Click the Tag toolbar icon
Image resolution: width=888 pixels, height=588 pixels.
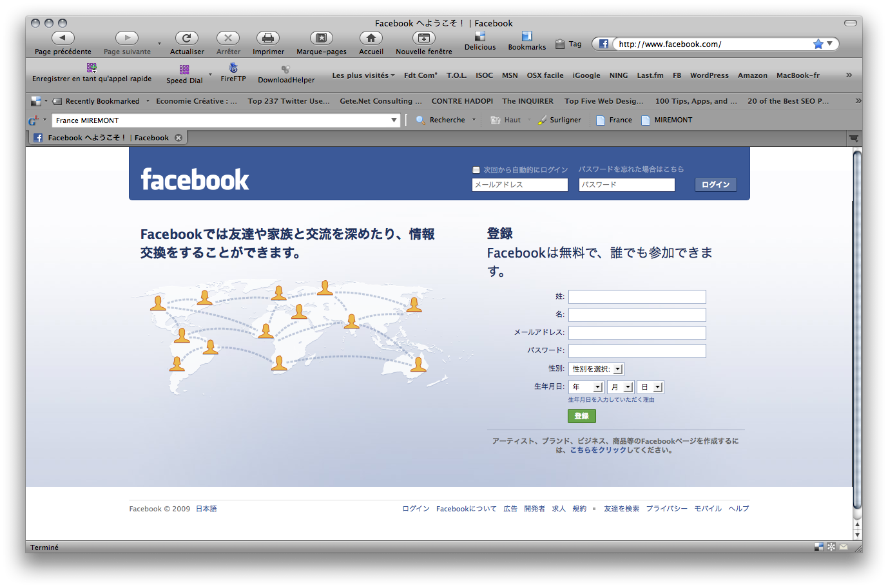pos(560,44)
